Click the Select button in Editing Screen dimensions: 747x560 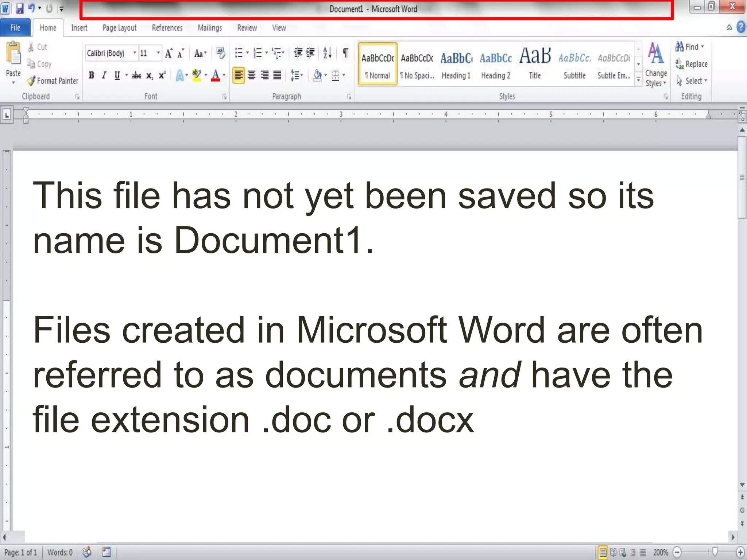(692, 81)
